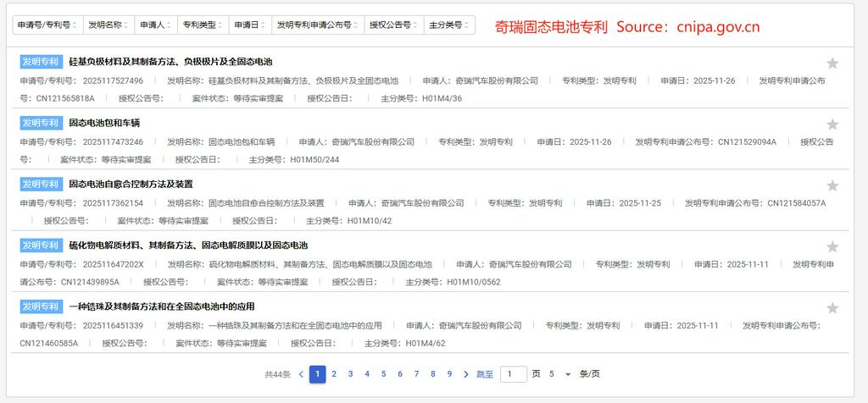Select application number 202511647202X

click(x=113, y=265)
